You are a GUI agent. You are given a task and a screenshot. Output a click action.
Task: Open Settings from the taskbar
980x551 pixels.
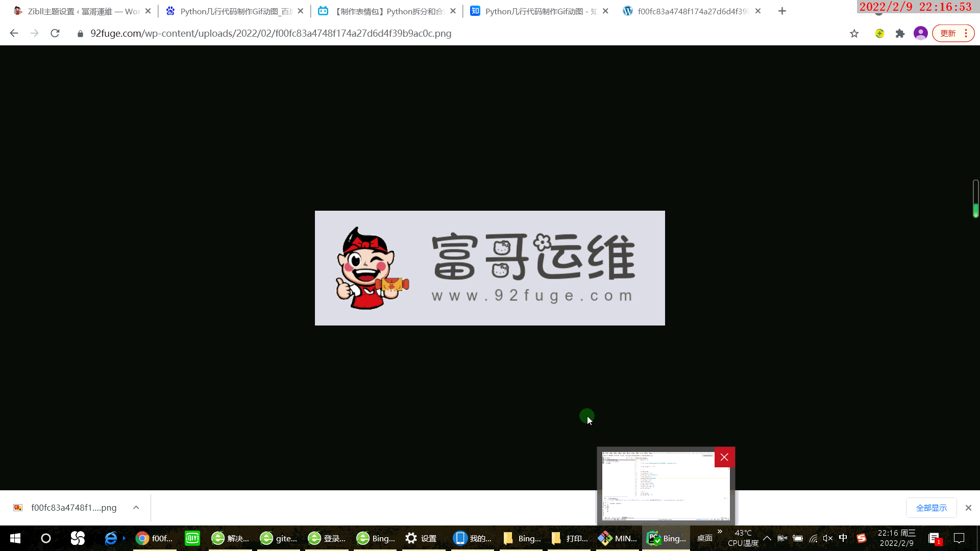point(411,538)
